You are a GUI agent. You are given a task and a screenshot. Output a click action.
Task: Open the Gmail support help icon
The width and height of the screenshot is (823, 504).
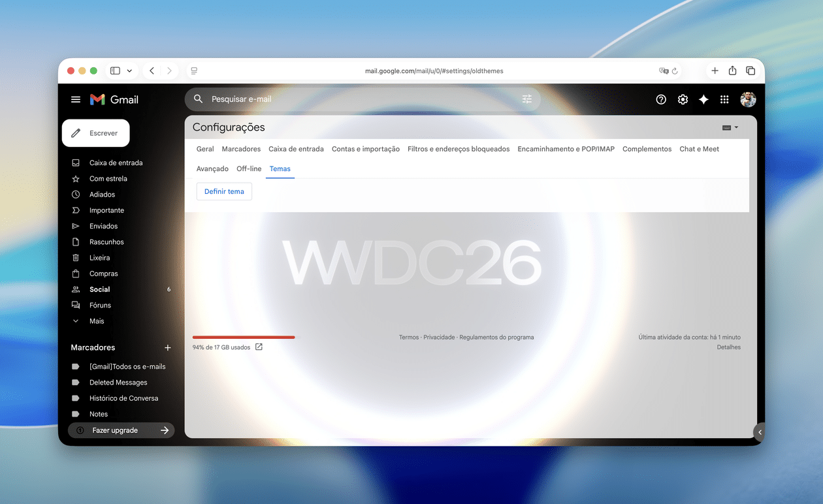(661, 99)
